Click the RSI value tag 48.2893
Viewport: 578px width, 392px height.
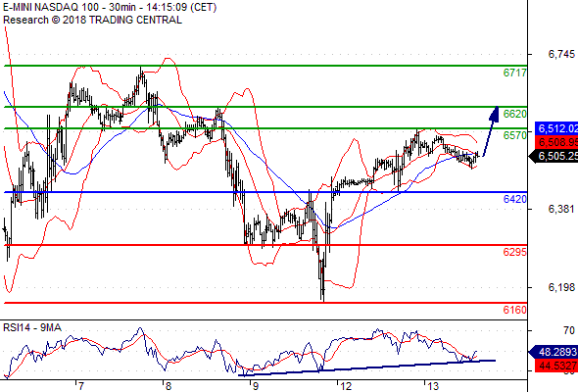[x=554, y=352]
